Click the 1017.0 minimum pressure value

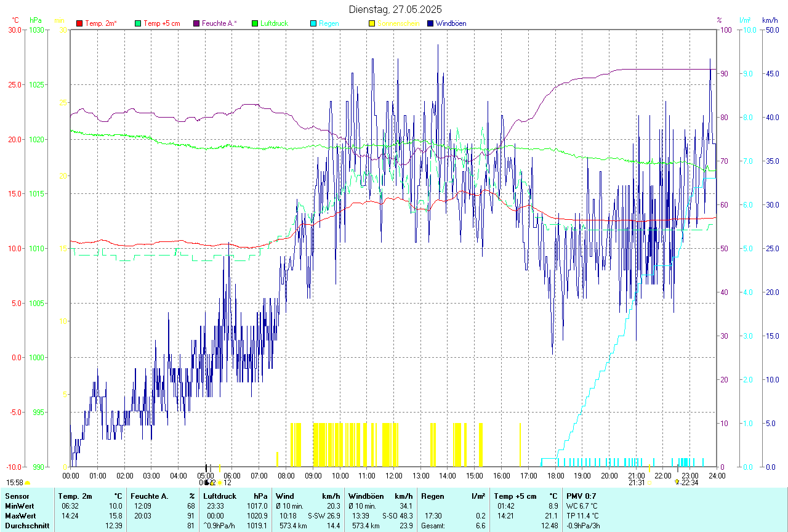[x=257, y=506]
